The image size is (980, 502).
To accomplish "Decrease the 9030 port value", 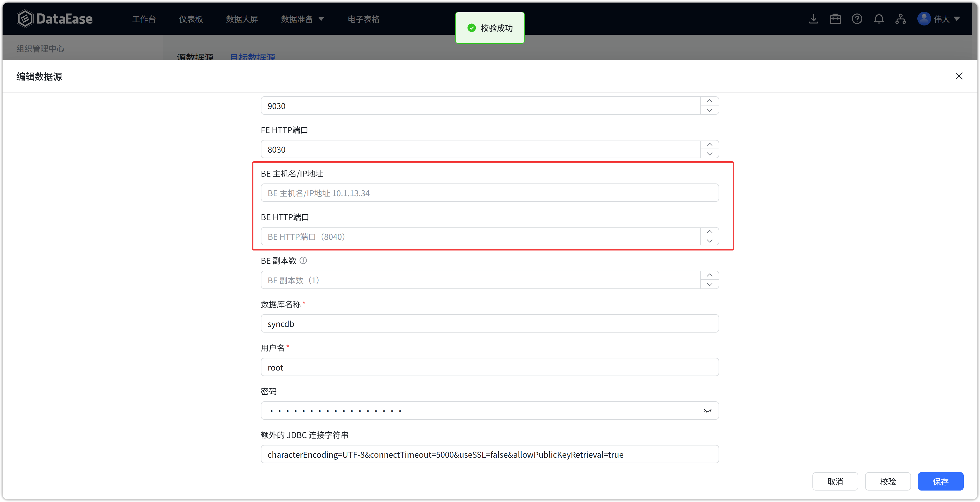I will point(710,110).
